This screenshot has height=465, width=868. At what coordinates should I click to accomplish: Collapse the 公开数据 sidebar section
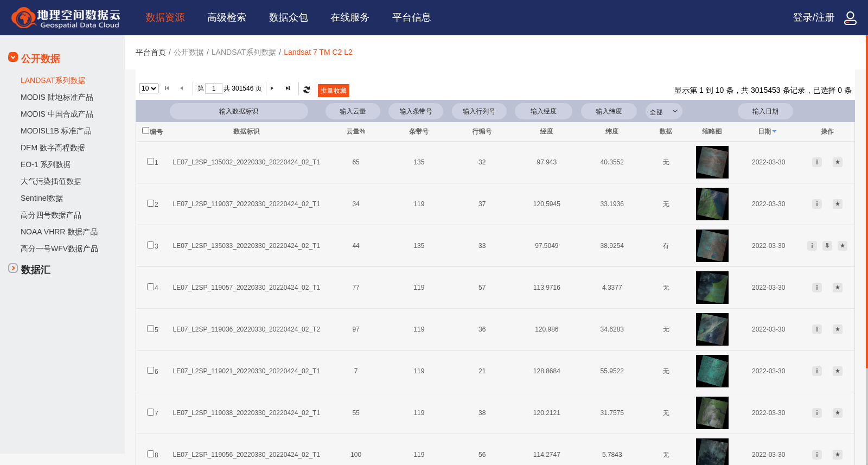tap(13, 57)
